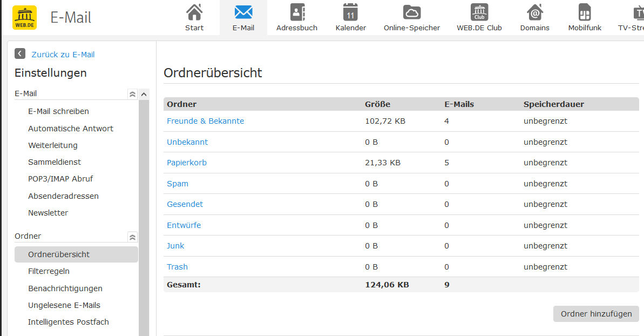Open the Domains house icon
Image resolution: width=644 pixels, height=336 pixels.
coord(535,12)
